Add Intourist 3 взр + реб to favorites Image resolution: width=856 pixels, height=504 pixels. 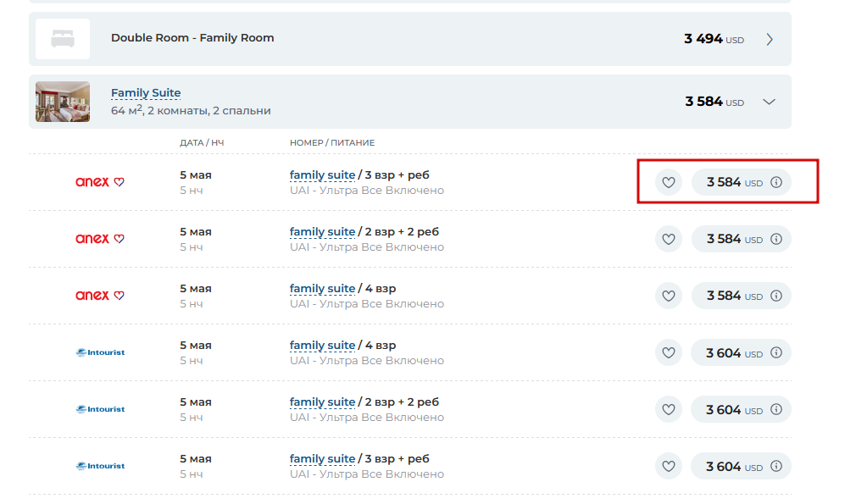(668, 466)
